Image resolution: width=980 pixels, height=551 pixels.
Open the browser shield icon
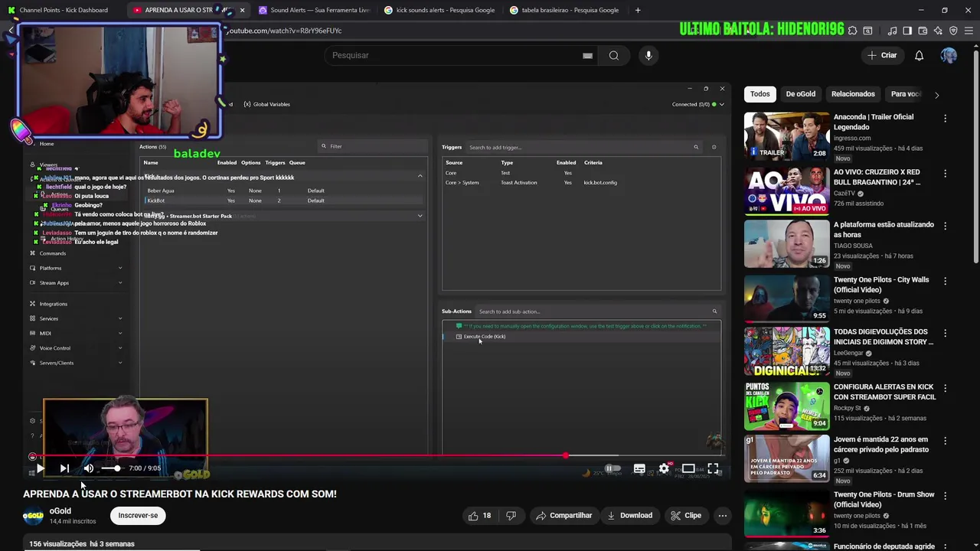[953, 31]
